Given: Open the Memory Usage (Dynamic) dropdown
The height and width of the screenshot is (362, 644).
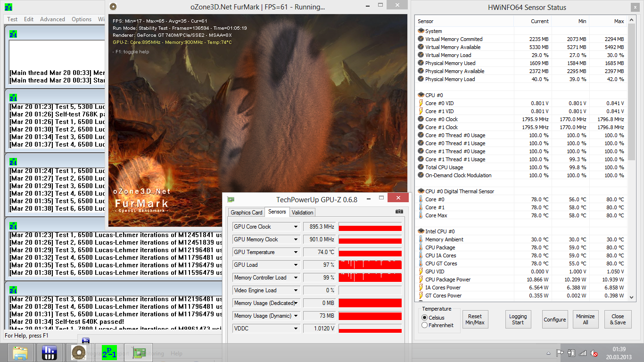Looking at the screenshot, I should [x=296, y=316].
